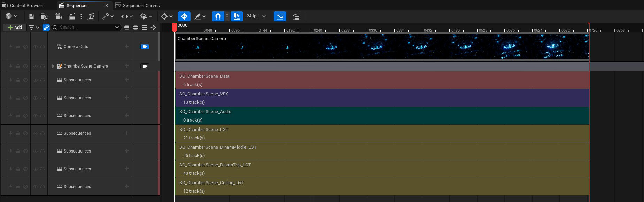Screen dimensions: 644x202
Task: Select the SQ_ChamberScene_Ceiling_LGT section
Action: pos(382,187)
